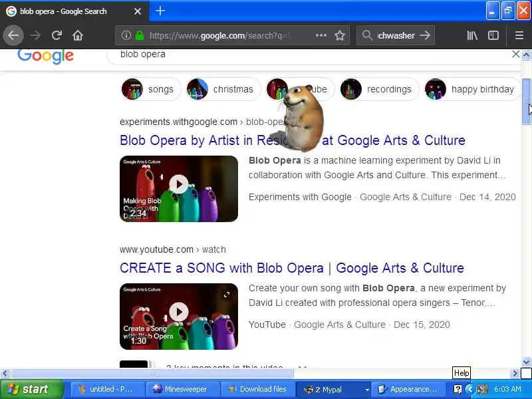The image size is (532, 399).
Task: Open the browser hamburger menu
Action: 519,35
